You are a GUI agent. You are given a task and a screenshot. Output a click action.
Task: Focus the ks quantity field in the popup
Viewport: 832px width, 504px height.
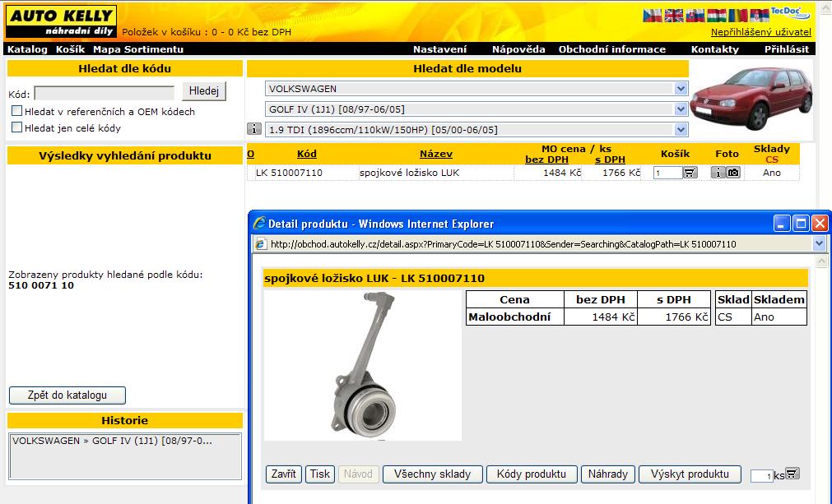[x=761, y=476]
